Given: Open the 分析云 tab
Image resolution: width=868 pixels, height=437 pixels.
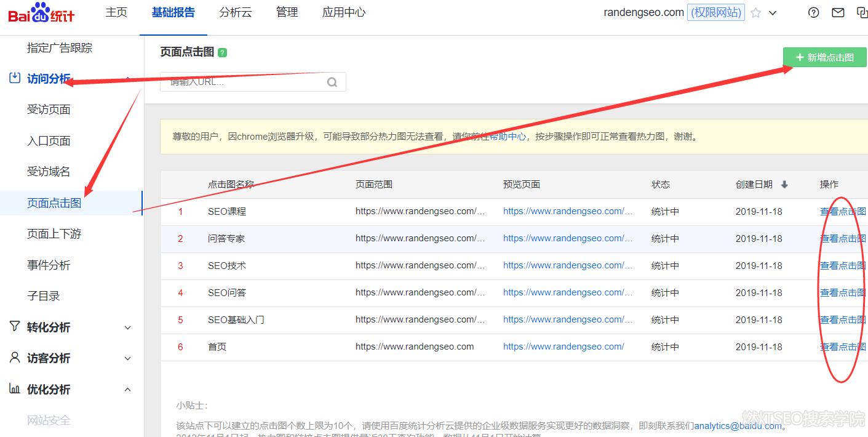Looking at the screenshot, I should 236,12.
